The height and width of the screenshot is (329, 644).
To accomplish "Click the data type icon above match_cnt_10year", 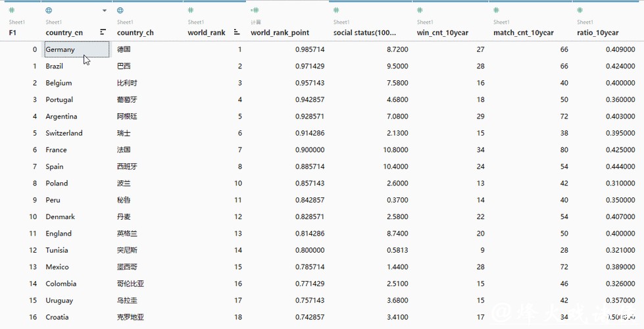I will (x=496, y=11).
